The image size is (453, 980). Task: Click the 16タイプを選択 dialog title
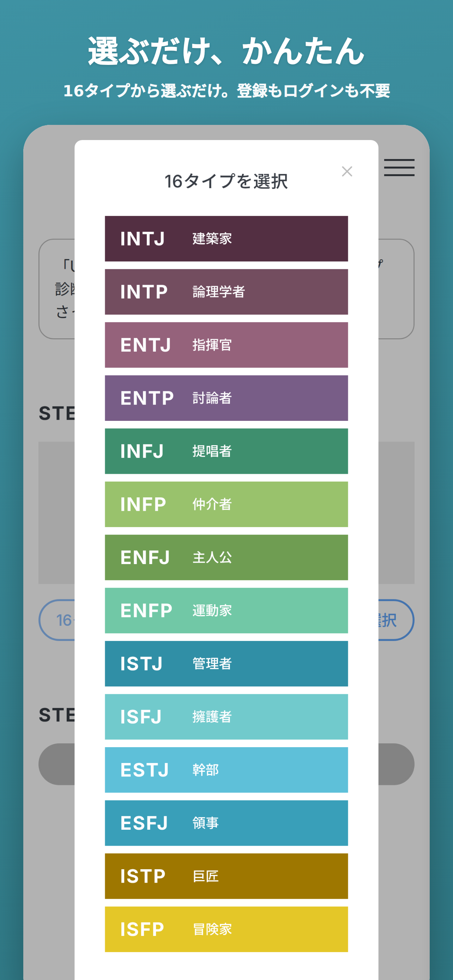click(x=226, y=181)
